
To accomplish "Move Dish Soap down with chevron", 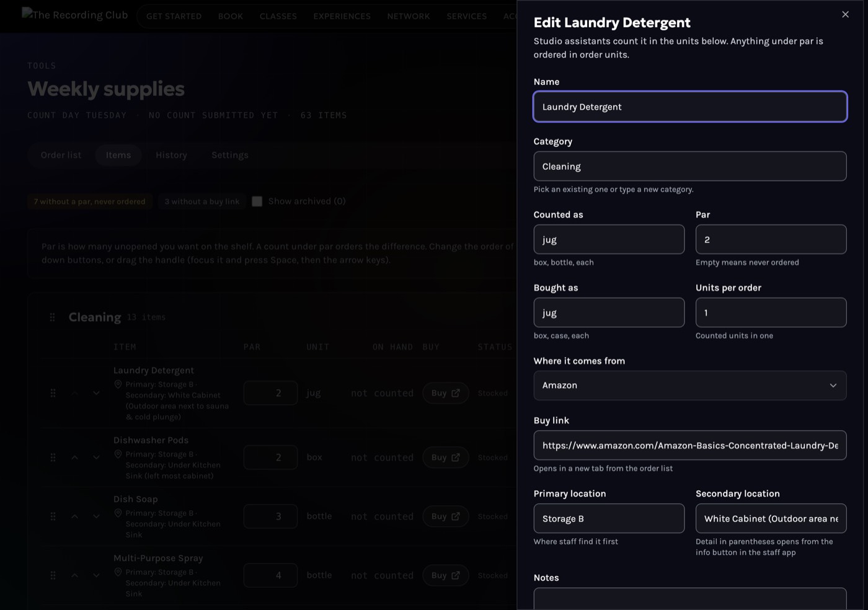I will click(96, 516).
